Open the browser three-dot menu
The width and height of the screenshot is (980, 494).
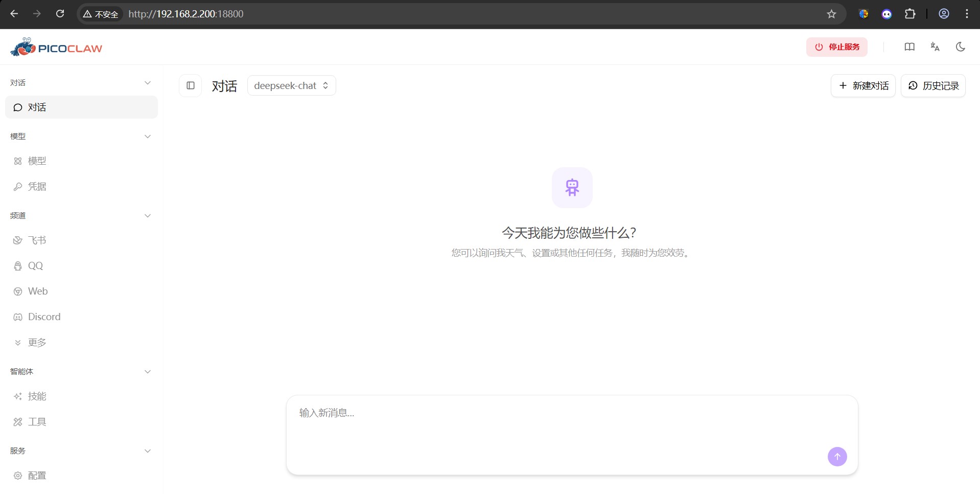tap(967, 14)
